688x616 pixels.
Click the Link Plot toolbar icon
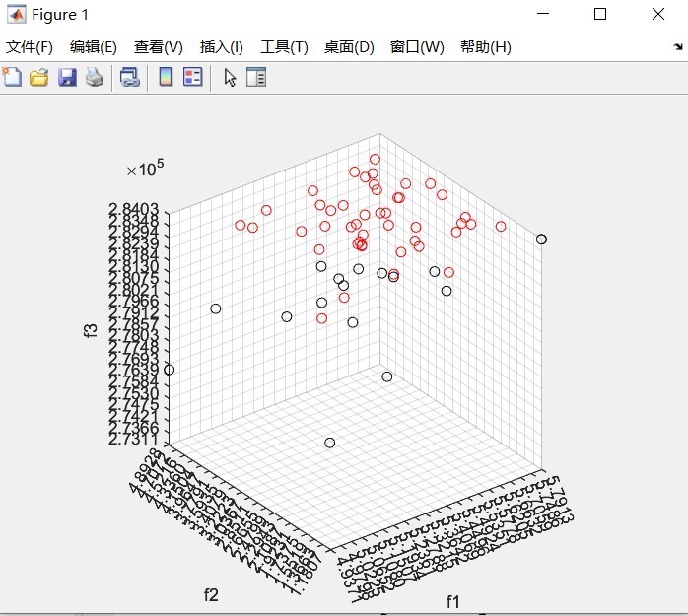pos(130,77)
